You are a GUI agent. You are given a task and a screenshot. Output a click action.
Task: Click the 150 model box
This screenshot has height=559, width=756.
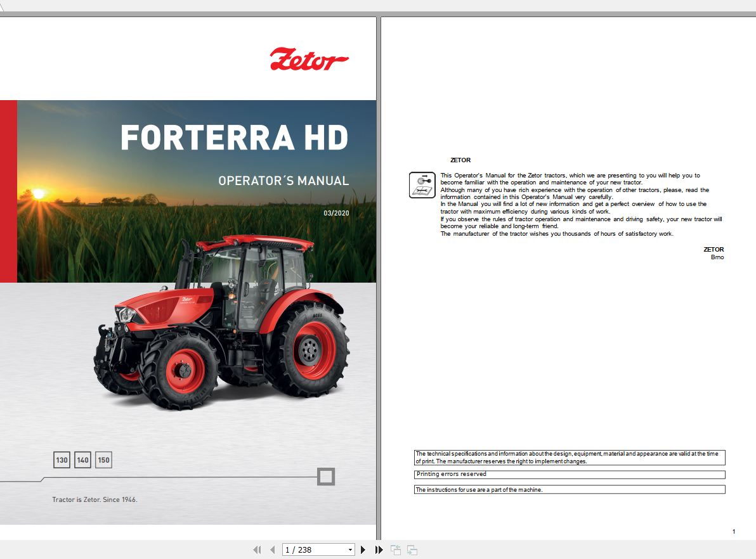click(x=103, y=459)
